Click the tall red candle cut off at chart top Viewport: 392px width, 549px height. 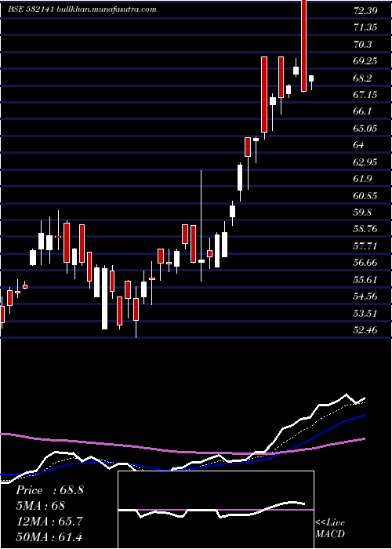click(303, 45)
